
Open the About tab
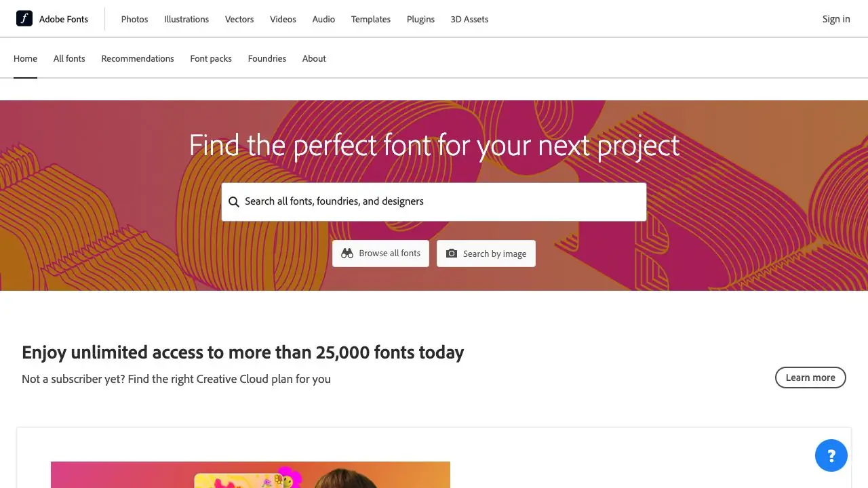pos(314,58)
